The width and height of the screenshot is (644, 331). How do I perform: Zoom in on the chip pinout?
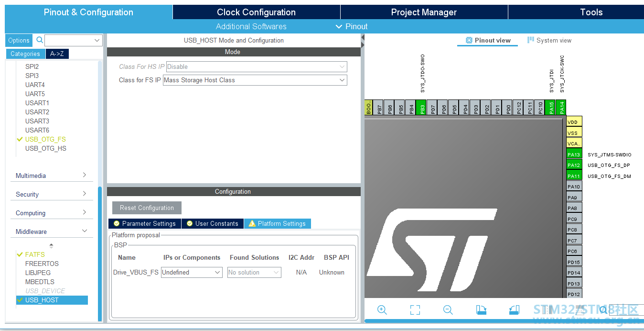click(x=382, y=310)
